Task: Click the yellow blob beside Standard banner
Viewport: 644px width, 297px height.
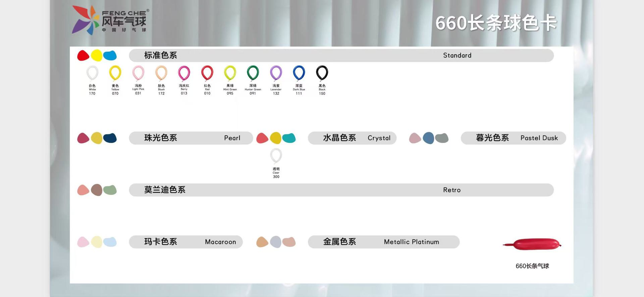Action: 97,55
